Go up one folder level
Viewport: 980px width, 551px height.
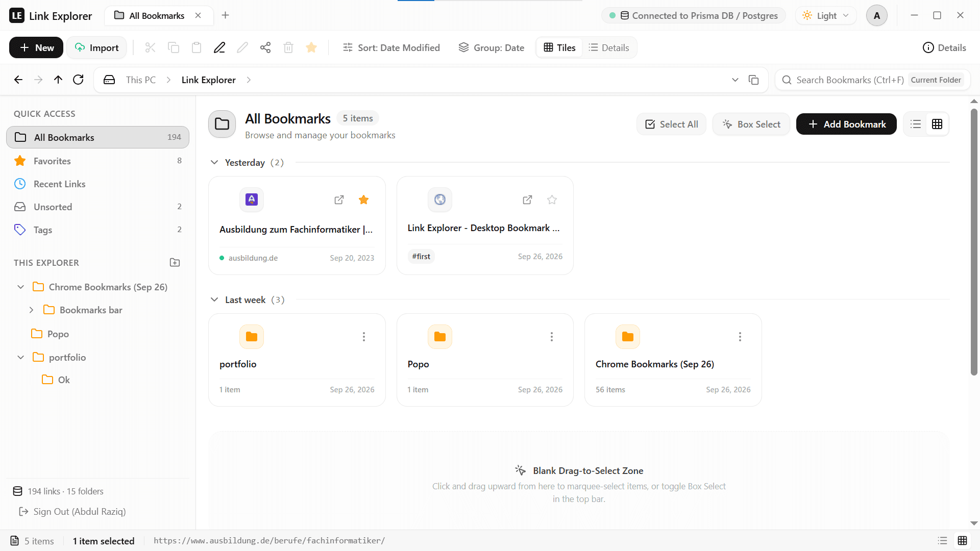pos(58,80)
